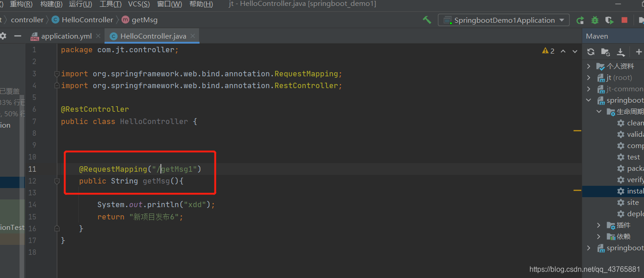The height and width of the screenshot is (278, 644).
Task: Place cursor on the "xdd" string literal
Action: [x=195, y=204]
